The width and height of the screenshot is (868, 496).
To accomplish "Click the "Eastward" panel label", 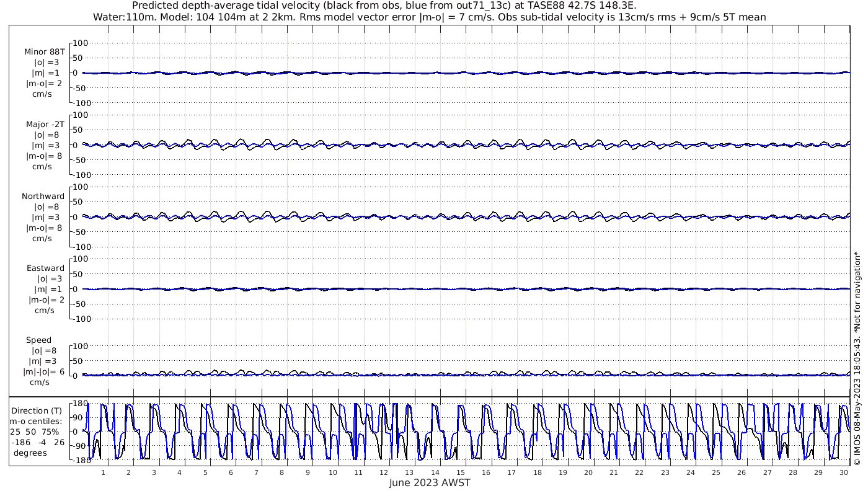I will pyautogui.click(x=45, y=268).
